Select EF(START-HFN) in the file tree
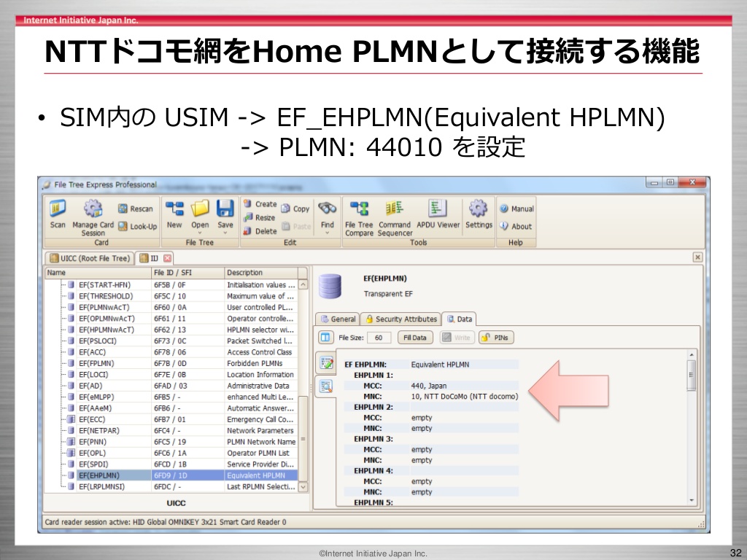Image resolution: width=747 pixels, height=560 pixels. 104,285
